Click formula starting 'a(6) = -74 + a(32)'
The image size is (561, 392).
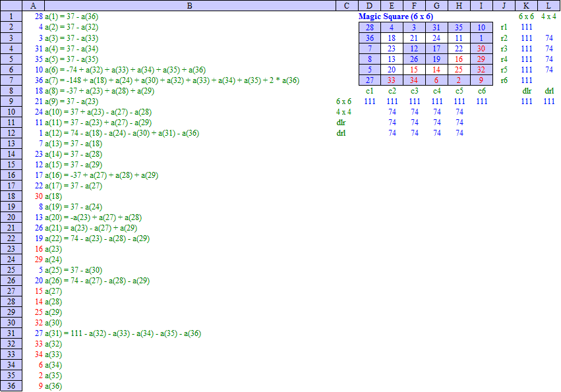pyautogui.click(x=125, y=70)
